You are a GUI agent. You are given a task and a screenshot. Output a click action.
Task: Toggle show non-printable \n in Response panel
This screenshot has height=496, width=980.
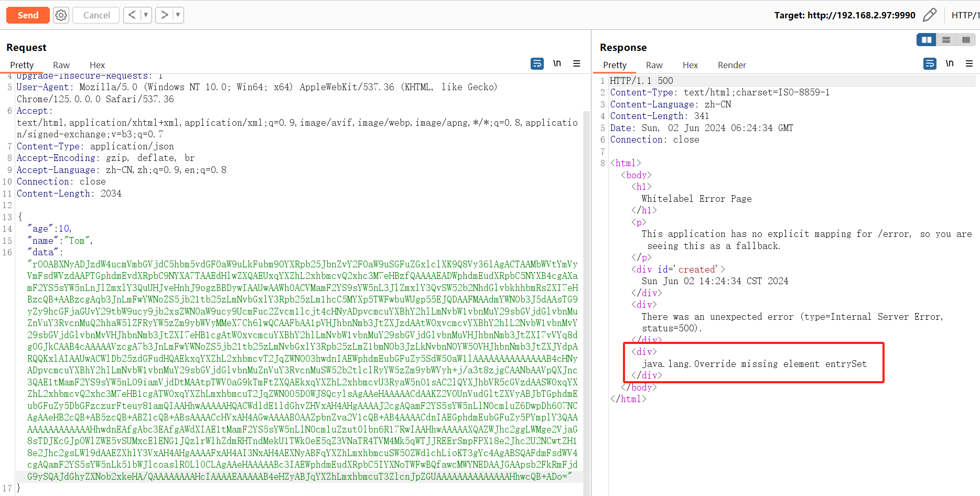(950, 63)
